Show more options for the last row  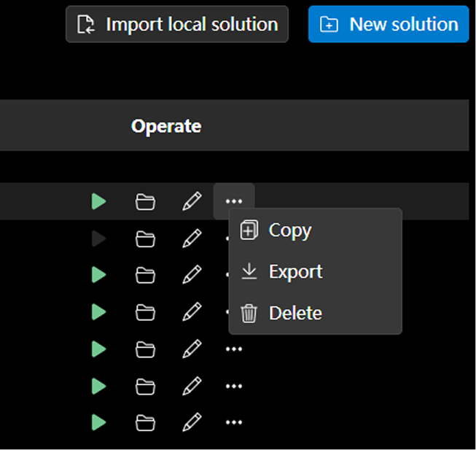(234, 422)
